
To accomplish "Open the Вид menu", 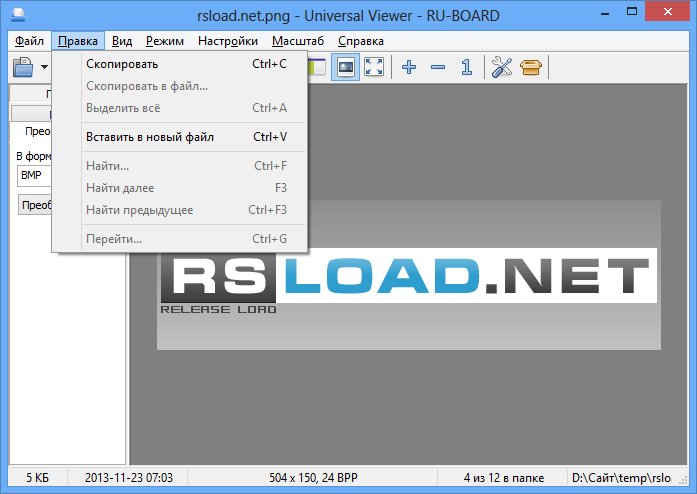I will [x=122, y=41].
